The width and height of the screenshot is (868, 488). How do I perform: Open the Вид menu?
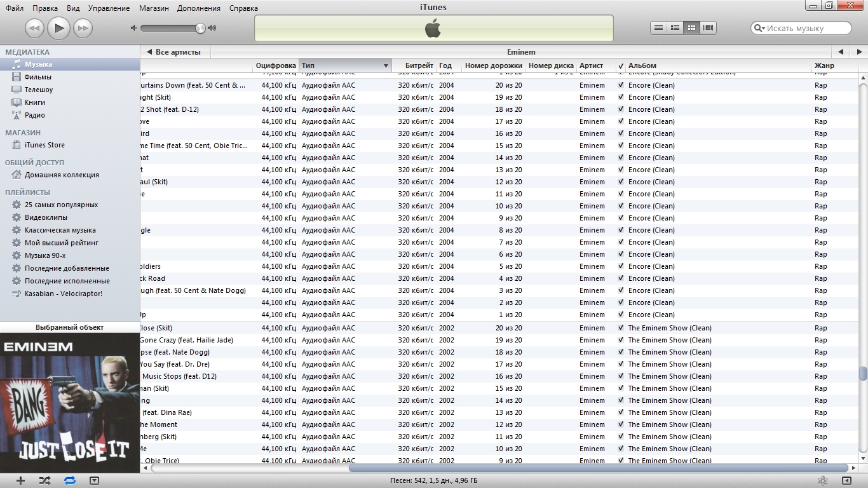(73, 8)
